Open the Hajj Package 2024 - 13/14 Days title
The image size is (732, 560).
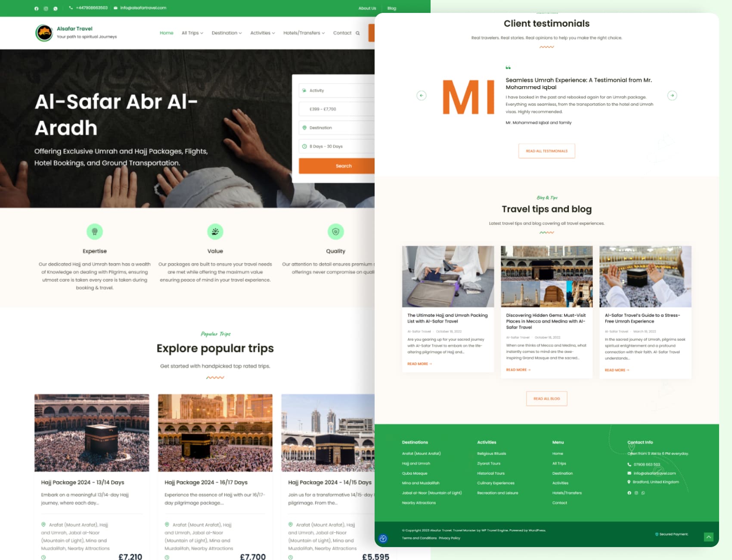pos(83,482)
